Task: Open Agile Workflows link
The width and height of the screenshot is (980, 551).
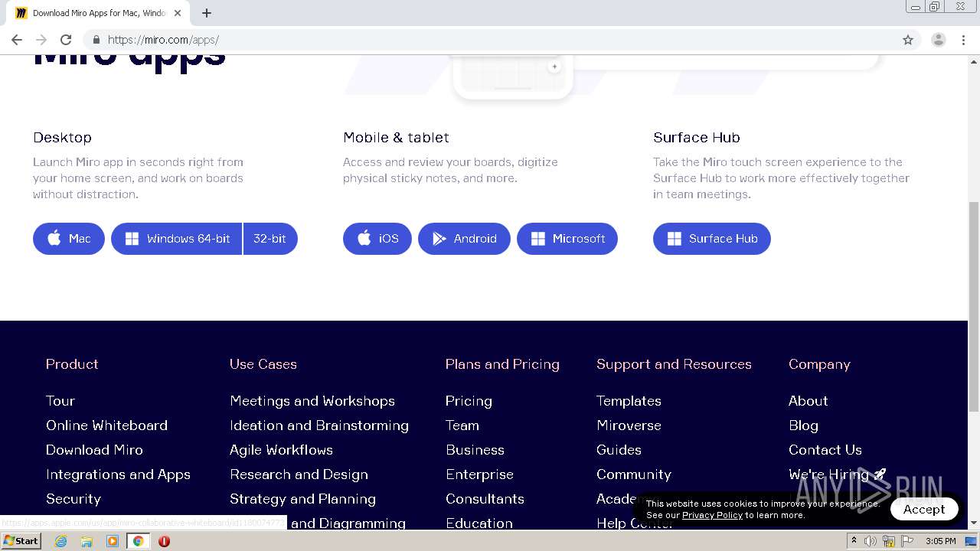Action: 281,450
